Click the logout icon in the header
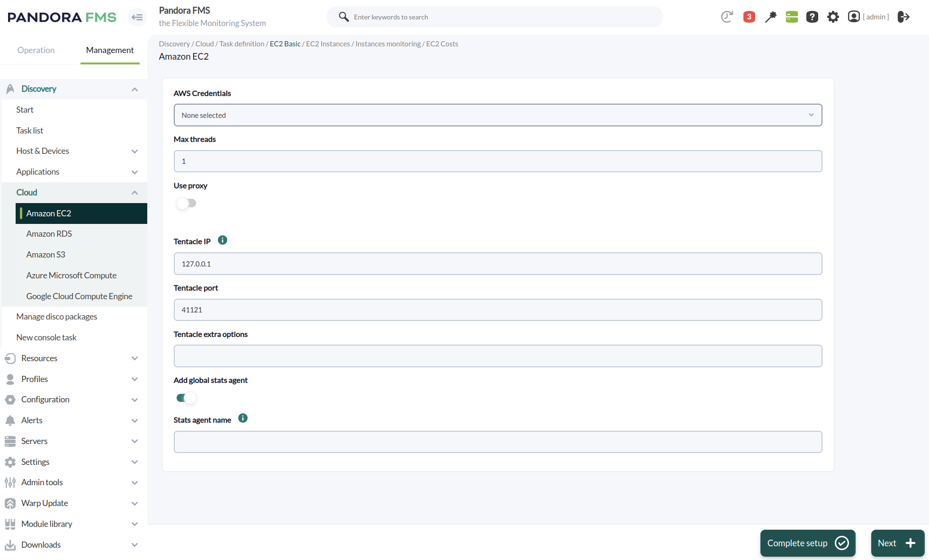929x560 pixels. tap(903, 17)
